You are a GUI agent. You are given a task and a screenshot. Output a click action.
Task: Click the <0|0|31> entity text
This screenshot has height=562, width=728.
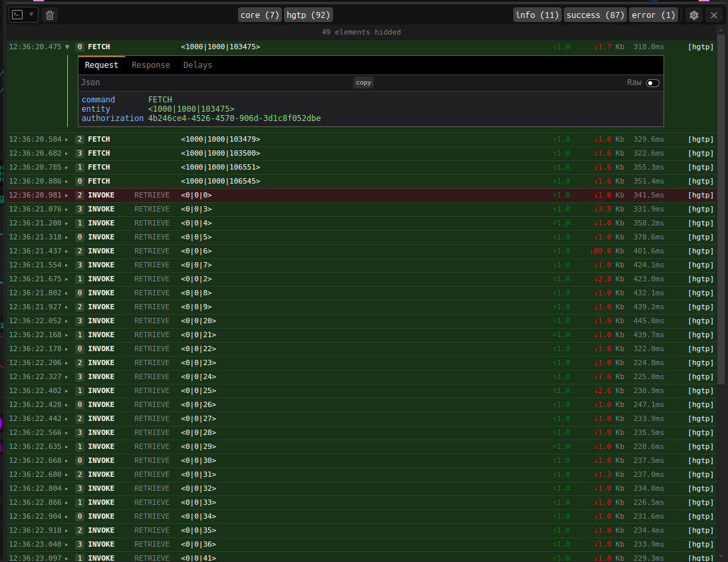(199, 474)
